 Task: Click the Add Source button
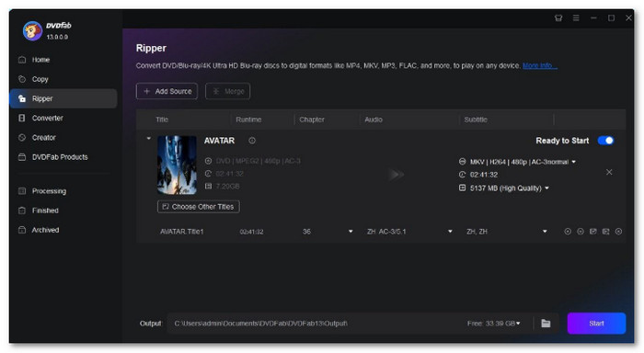pyautogui.click(x=167, y=91)
